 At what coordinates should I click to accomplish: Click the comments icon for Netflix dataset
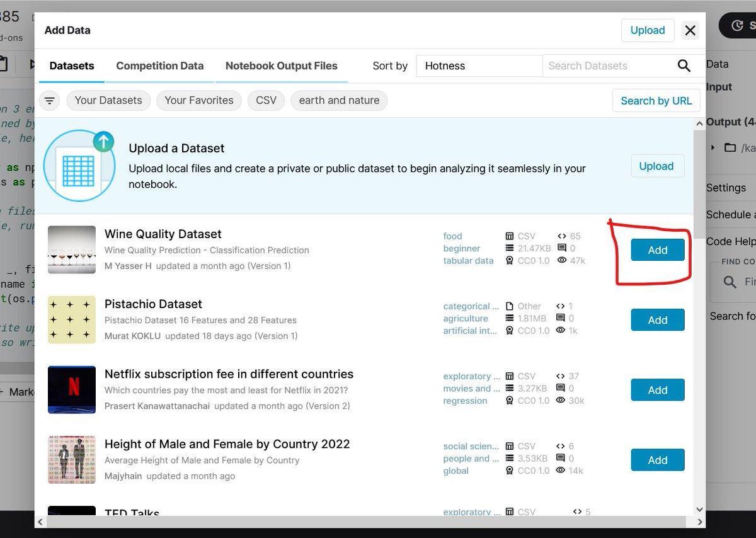(x=562, y=388)
